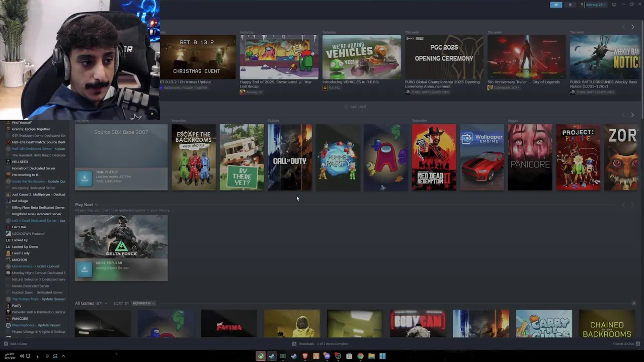This screenshot has height=362, width=644.
Task: Open Downloads status at bottom bar
Action: click(x=320, y=344)
